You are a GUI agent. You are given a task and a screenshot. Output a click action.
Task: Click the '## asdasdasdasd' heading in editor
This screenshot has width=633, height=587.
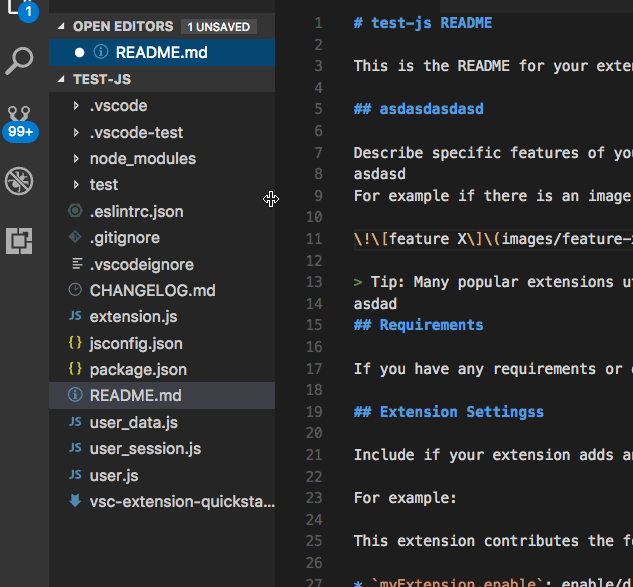point(418,109)
